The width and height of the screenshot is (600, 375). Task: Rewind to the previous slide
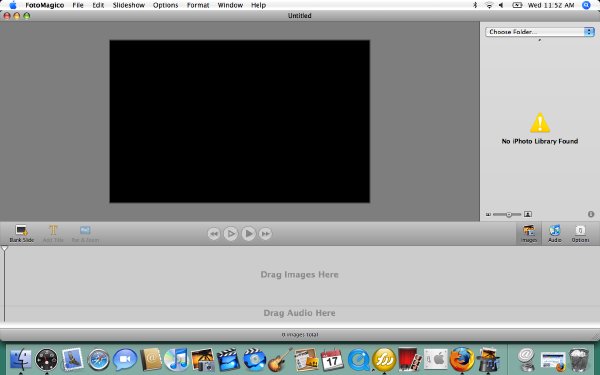214,233
